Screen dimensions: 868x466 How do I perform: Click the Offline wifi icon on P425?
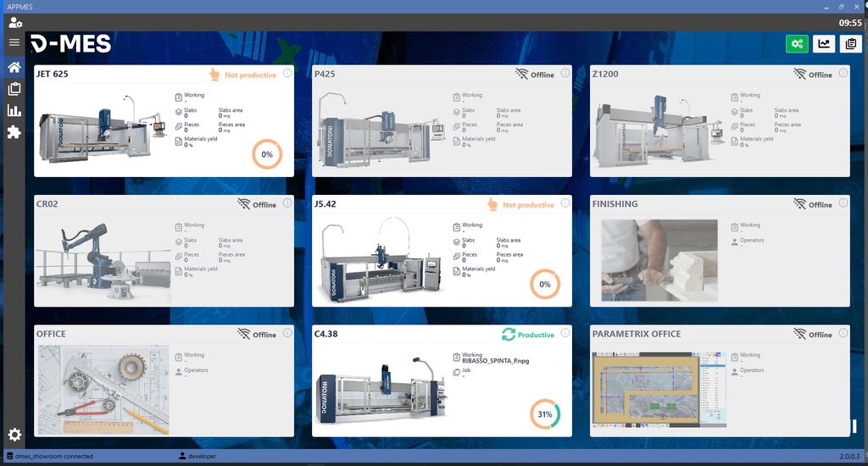(x=521, y=75)
